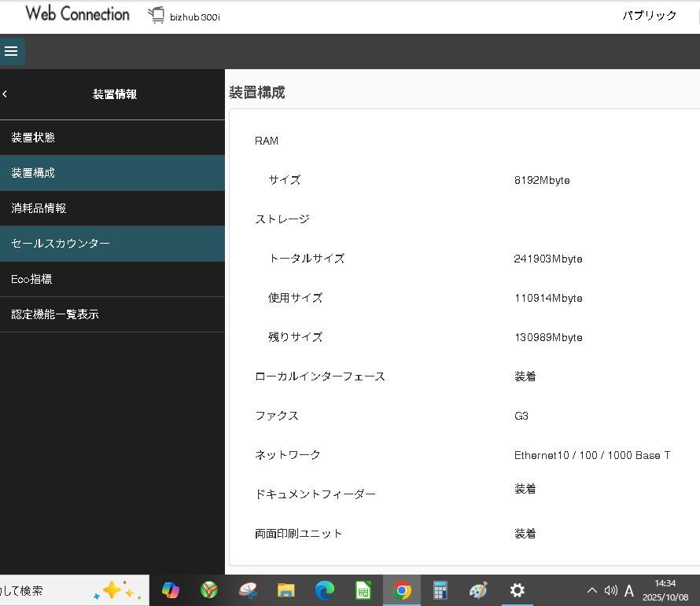
Task: Launch Paint from the taskbar
Action: click(478, 589)
